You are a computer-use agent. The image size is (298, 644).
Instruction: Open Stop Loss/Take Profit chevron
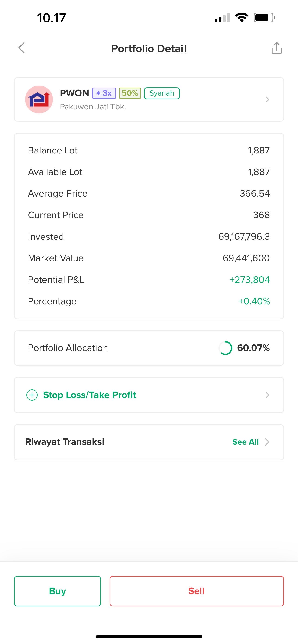click(267, 395)
